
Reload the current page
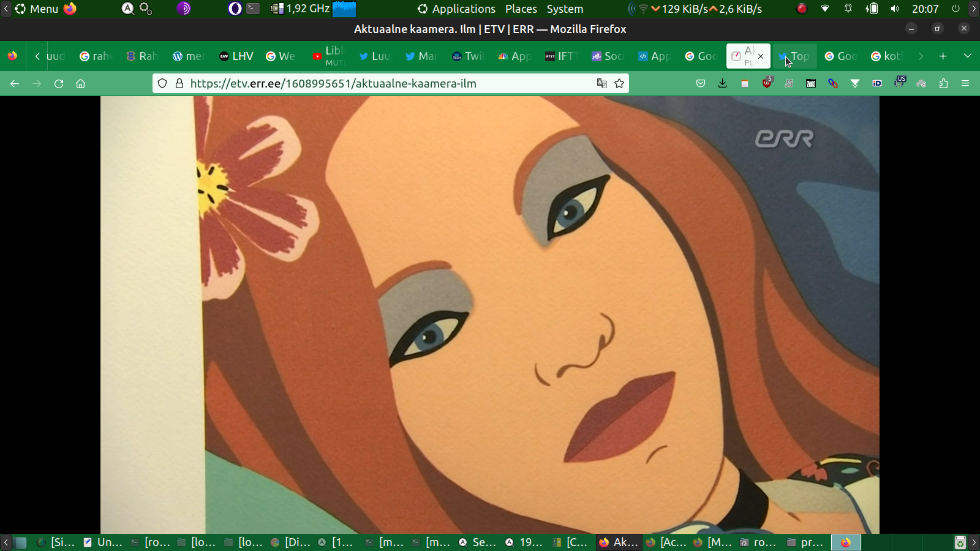pyautogui.click(x=59, y=84)
